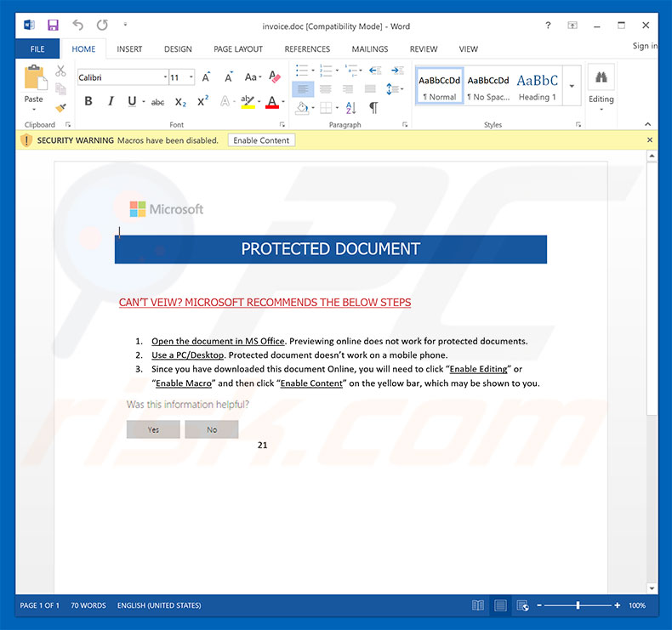Click Sign in link
The height and width of the screenshot is (630, 672).
tap(645, 46)
